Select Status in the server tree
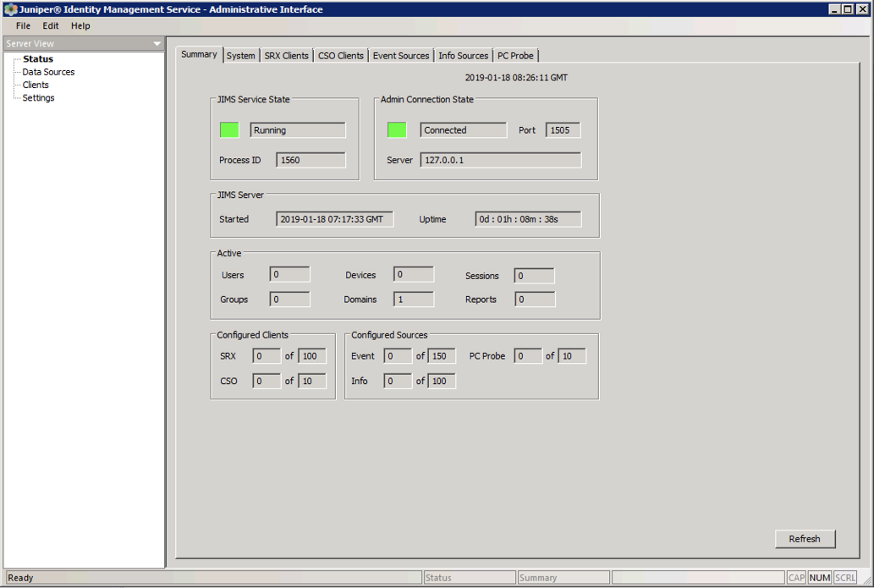This screenshot has height=588, width=874. coord(38,59)
